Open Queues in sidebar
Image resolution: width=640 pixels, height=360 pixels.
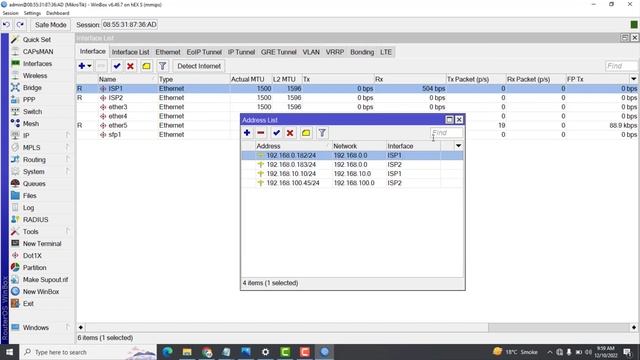34,184
